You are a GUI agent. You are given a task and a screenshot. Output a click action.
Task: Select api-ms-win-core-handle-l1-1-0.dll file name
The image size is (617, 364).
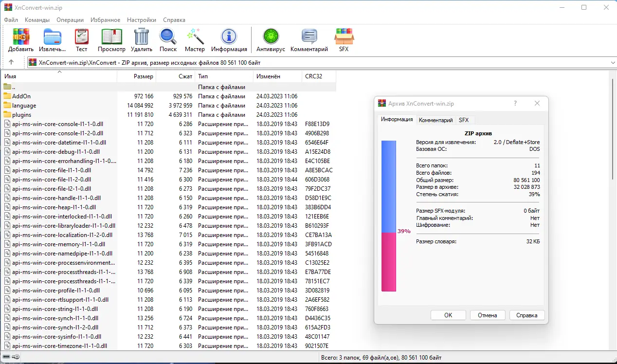[x=56, y=198]
